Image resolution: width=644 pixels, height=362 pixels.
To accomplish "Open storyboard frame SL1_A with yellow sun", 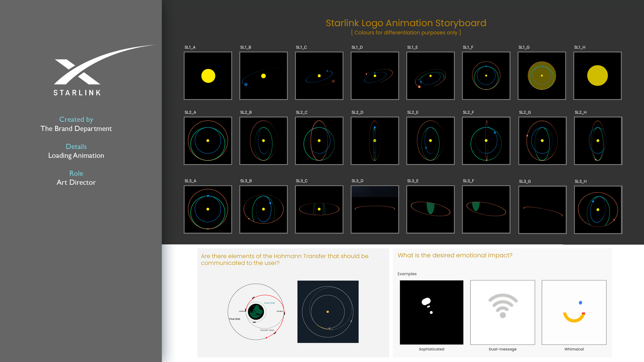I will point(208,76).
